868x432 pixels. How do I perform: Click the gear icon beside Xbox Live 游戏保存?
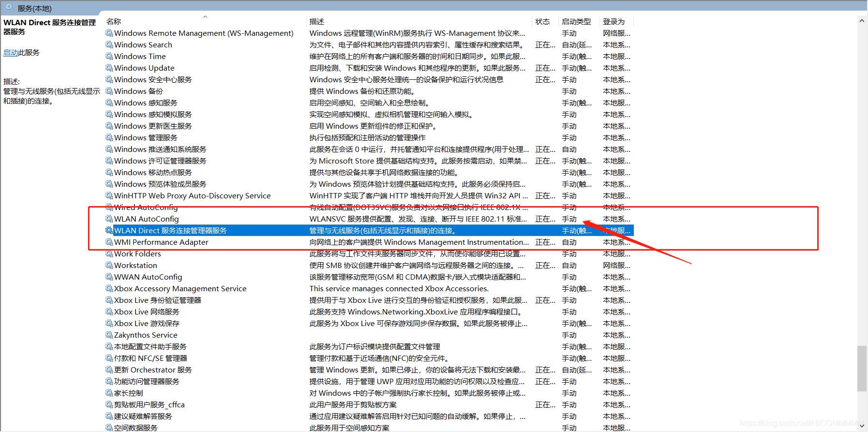coord(109,323)
